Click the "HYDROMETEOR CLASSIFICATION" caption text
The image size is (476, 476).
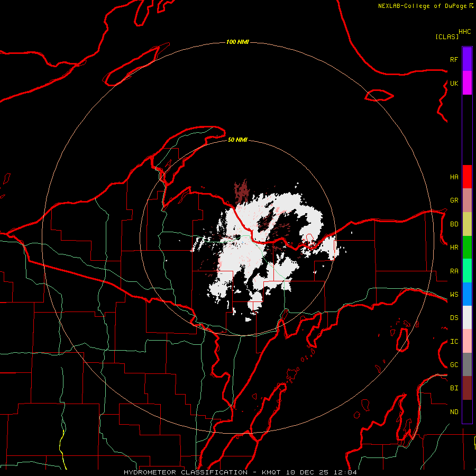point(186,472)
